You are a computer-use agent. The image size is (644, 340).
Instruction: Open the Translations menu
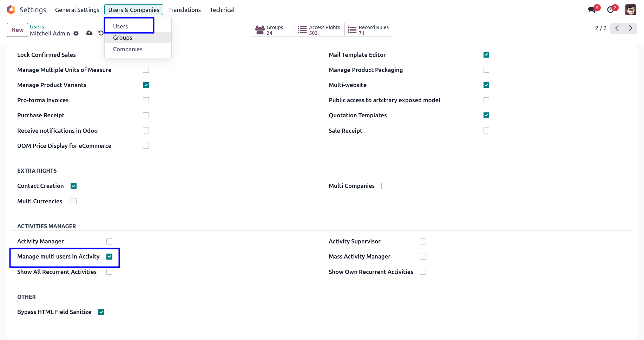[184, 10]
